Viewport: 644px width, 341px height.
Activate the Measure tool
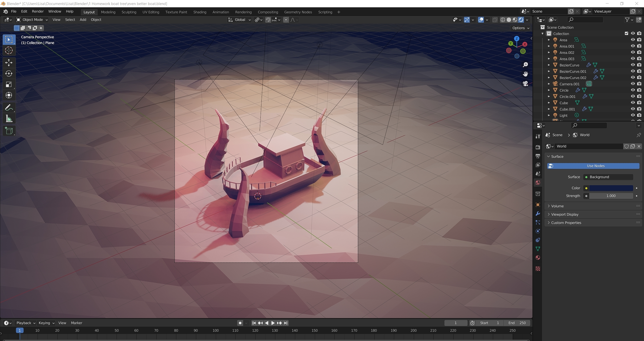[x=9, y=119]
